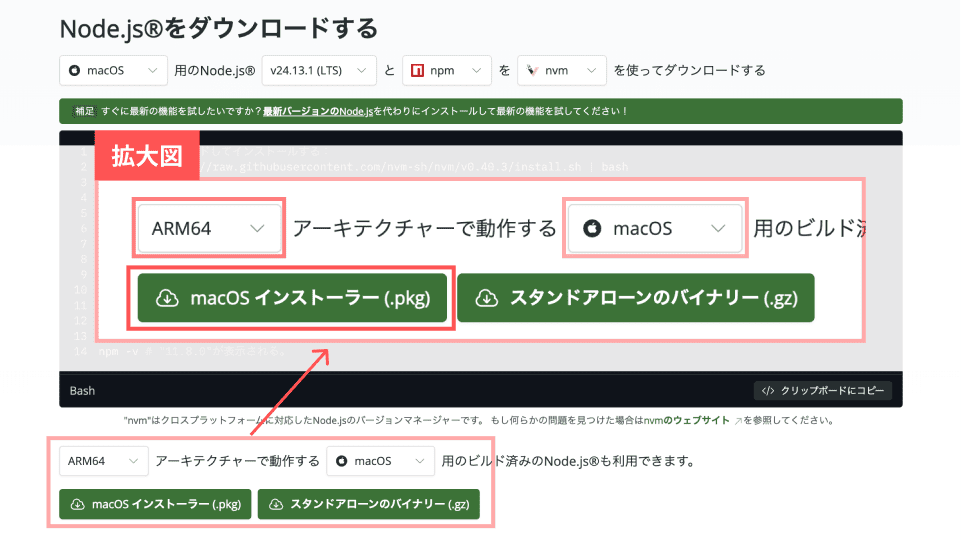Open the macOS dropdown before 用のNode.js®
This screenshot has width=961, height=540.
(x=113, y=70)
